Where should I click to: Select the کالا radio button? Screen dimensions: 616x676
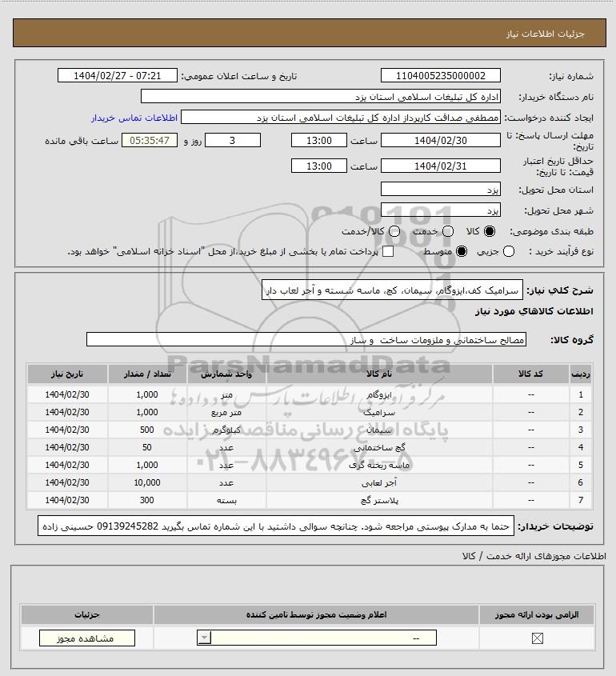(490, 231)
